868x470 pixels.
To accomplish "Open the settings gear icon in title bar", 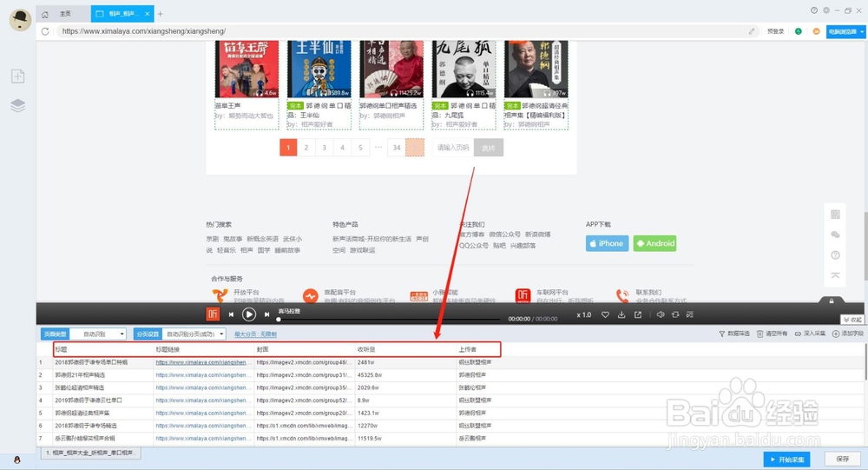I will (826, 10).
